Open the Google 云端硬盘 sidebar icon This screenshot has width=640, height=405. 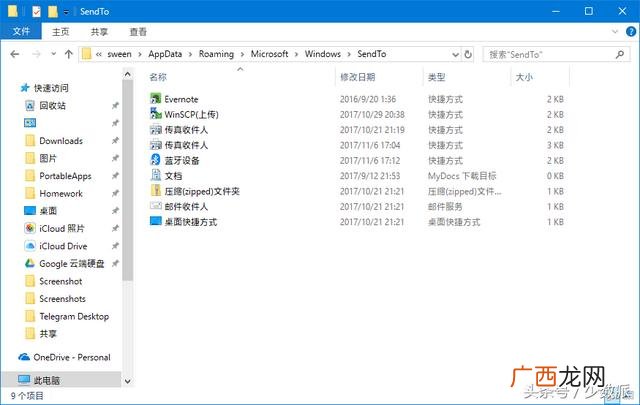(30, 263)
